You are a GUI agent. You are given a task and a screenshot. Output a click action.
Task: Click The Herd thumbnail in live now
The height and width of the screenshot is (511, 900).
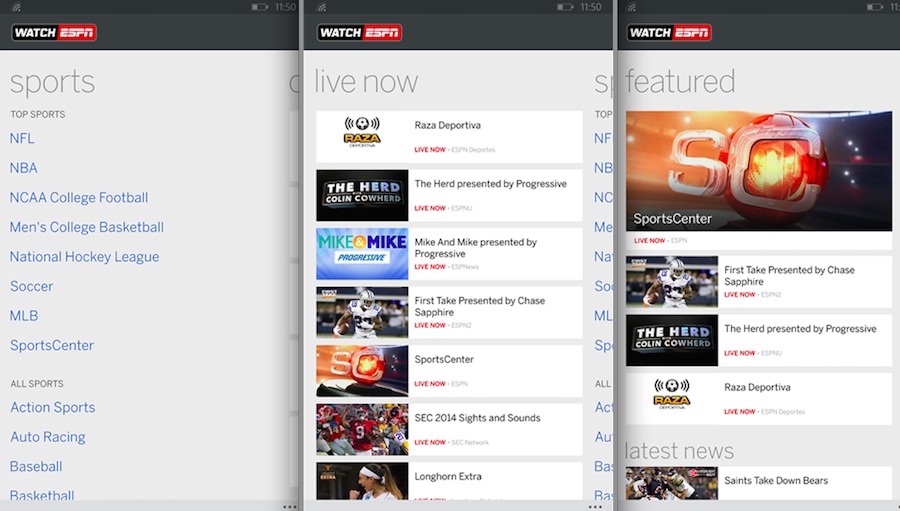(x=362, y=195)
